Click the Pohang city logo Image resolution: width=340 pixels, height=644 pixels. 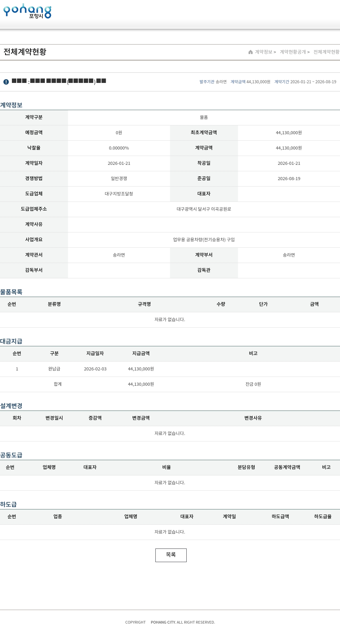coord(27,11)
